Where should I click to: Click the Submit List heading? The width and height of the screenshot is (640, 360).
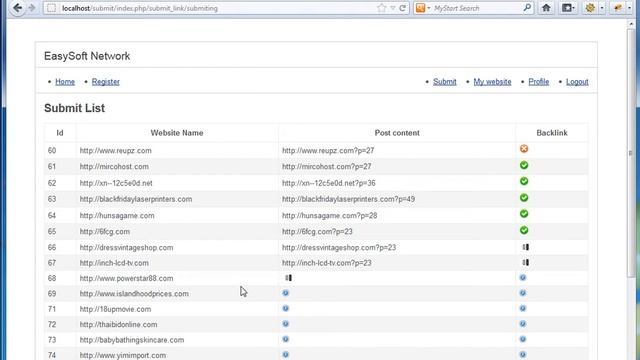(74, 108)
